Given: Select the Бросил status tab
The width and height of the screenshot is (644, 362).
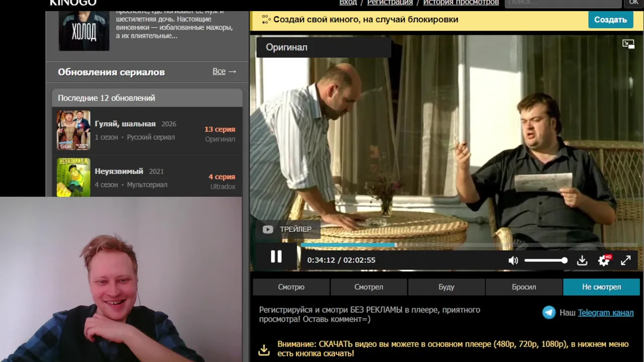Looking at the screenshot, I should pyautogui.click(x=524, y=287).
